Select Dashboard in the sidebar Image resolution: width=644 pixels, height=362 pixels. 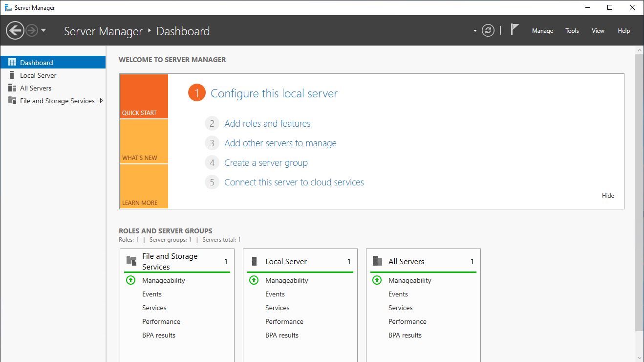click(53, 62)
